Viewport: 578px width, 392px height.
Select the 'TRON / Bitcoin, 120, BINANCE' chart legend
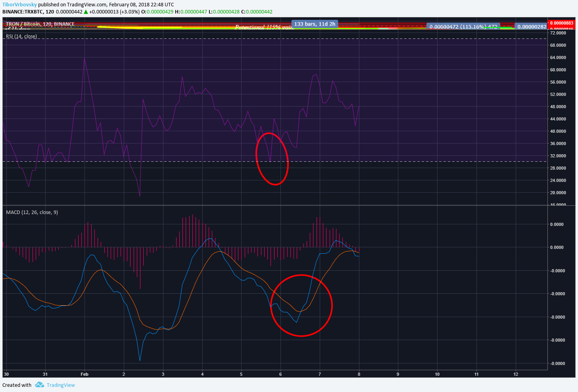click(40, 24)
